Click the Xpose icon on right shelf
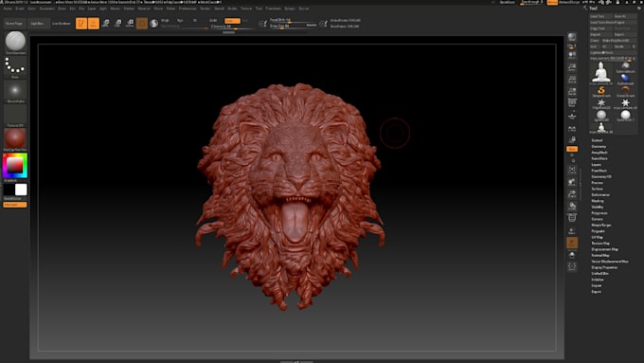 [572, 267]
